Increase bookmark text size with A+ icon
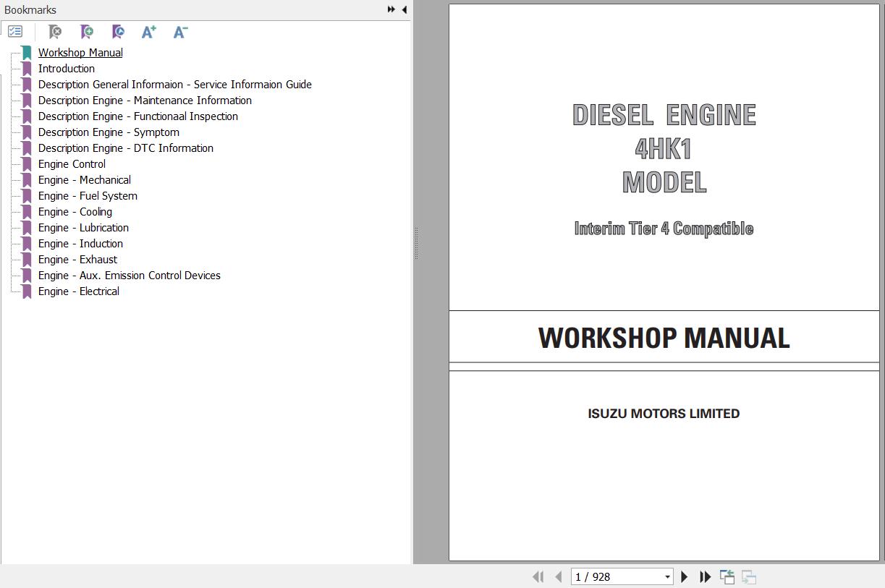This screenshot has height=588, width=885. pos(149,32)
